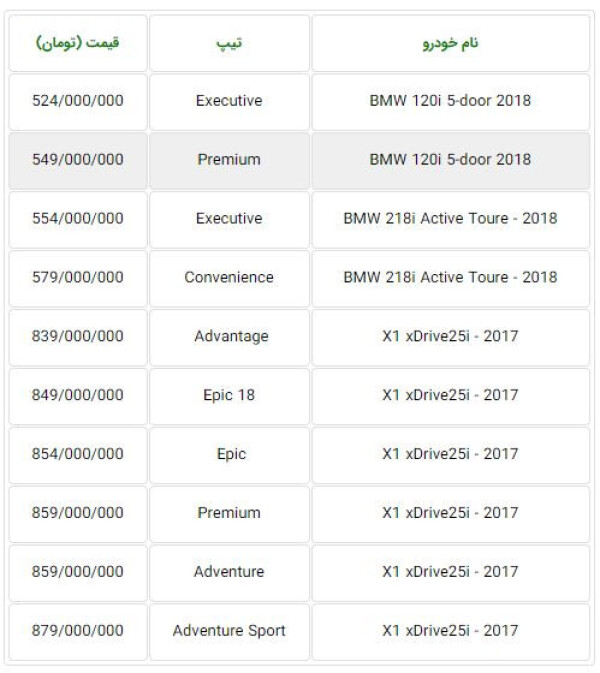Select the Epic 18 type cell
This screenshot has width=600, height=673.
click(229, 396)
